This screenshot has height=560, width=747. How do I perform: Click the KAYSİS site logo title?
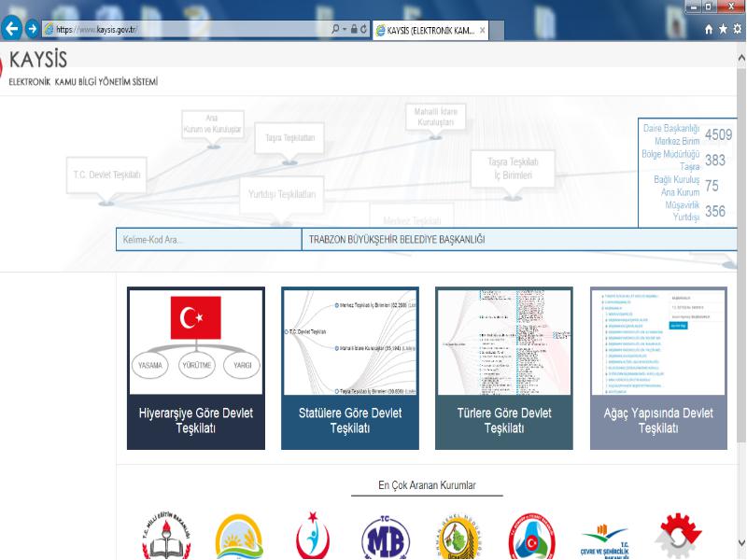[x=38, y=60]
